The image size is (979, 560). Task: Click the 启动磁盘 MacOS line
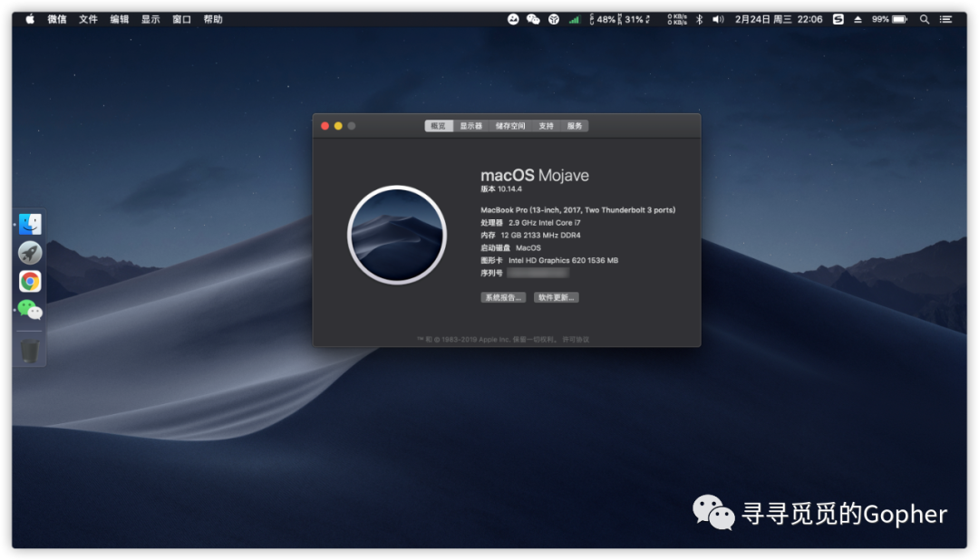click(x=510, y=248)
